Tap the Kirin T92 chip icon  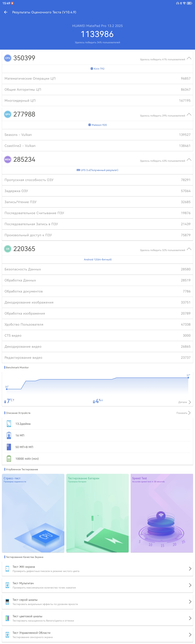point(92,68)
